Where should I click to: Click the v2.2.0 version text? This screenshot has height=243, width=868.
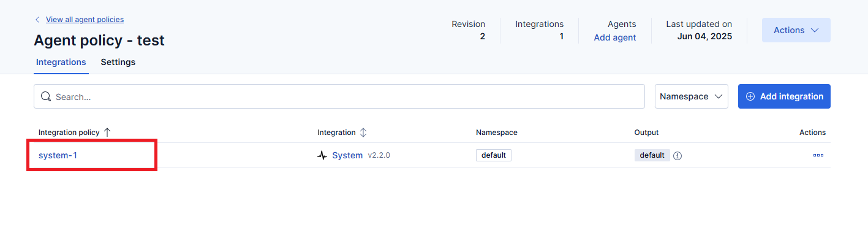click(x=379, y=155)
